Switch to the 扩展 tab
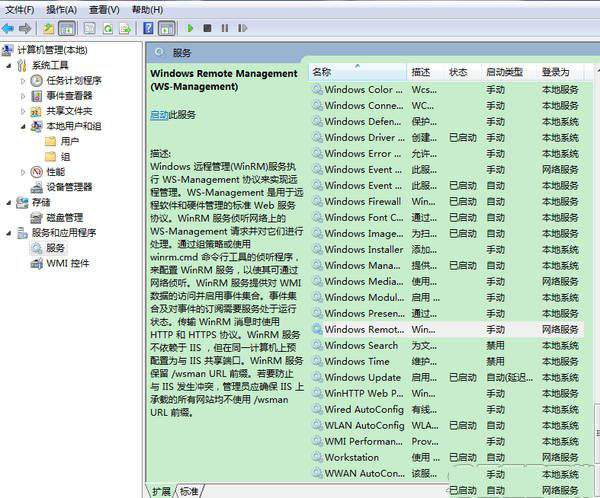 point(161,491)
